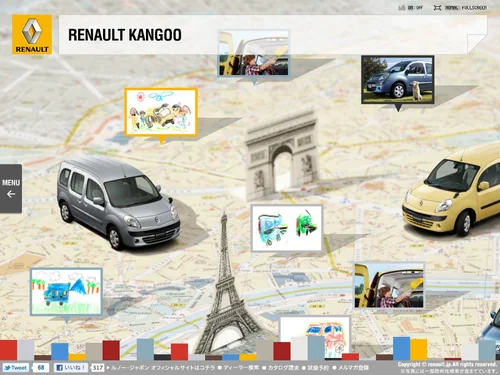Image resolution: width=500 pixels, height=375 pixels.
Task: Click the tweet count 68
Action: (x=41, y=368)
